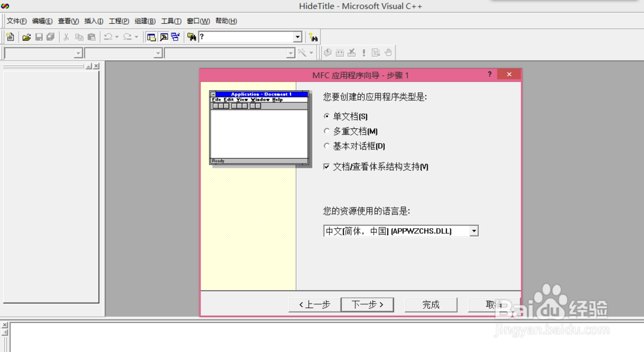Viewport: 644px width, 352px height.
Task: Click the Paste clipboard icon
Action: tap(91, 37)
